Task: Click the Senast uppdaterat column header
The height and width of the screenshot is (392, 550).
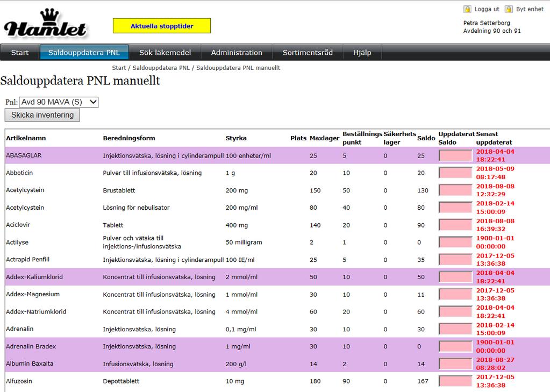Action: (x=494, y=138)
